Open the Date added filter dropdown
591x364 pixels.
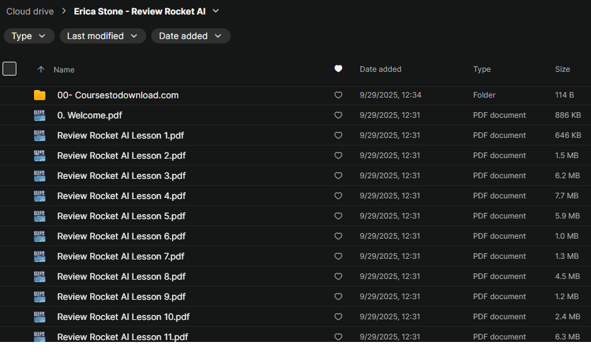click(x=190, y=36)
